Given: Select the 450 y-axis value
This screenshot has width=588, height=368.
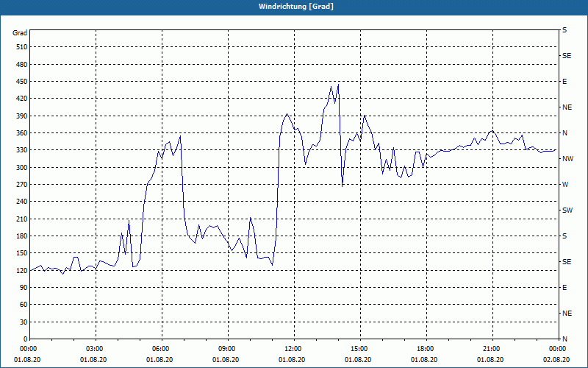Looking at the screenshot, I should point(22,82).
